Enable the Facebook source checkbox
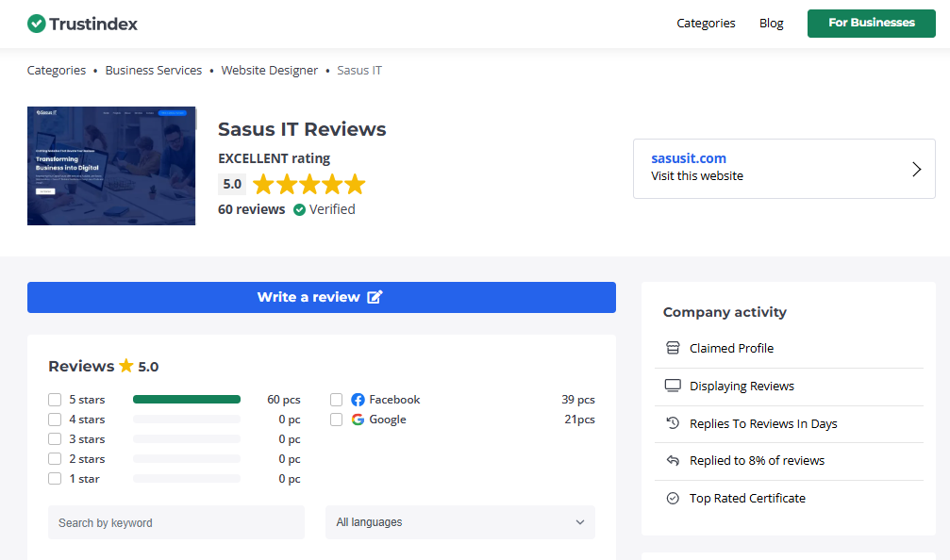Screen dimensions: 950x560 [337, 400]
